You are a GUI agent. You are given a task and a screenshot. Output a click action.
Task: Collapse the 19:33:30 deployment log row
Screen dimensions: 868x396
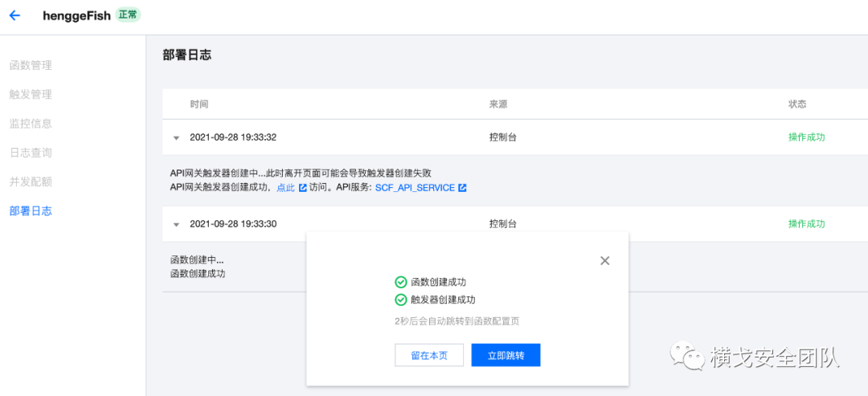click(x=176, y=224)
